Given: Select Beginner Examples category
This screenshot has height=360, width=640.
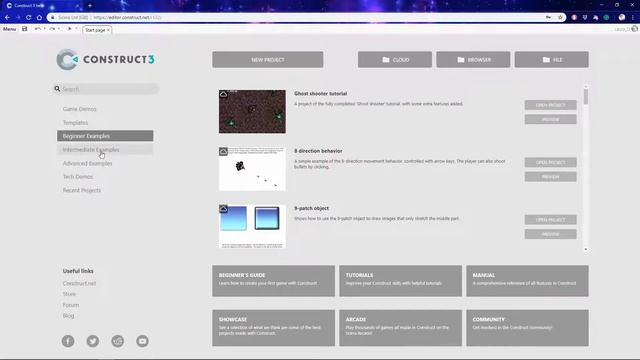Looking at the screenshot, I should tap(105, 136).
